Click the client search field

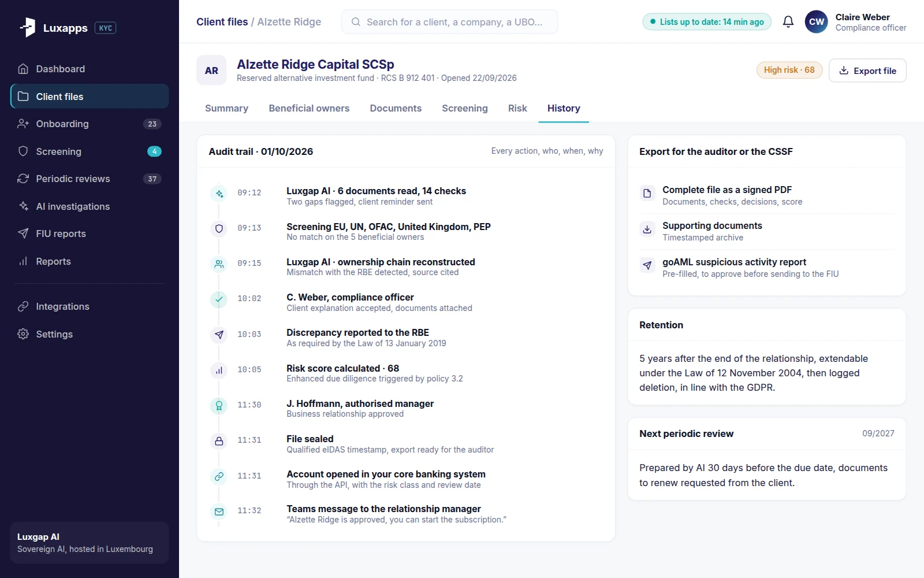click(449, 22)
